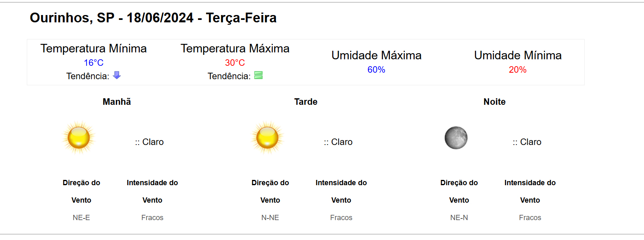Click the 16°C minimum temperature value
Image resolution: width=644 pixels, height=240 pixels.
click(x=94, y=63)
